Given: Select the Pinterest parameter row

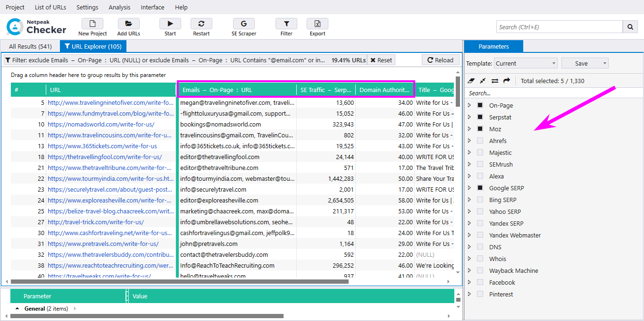Looking at the screenshot, I should click(x=501, y=294).
